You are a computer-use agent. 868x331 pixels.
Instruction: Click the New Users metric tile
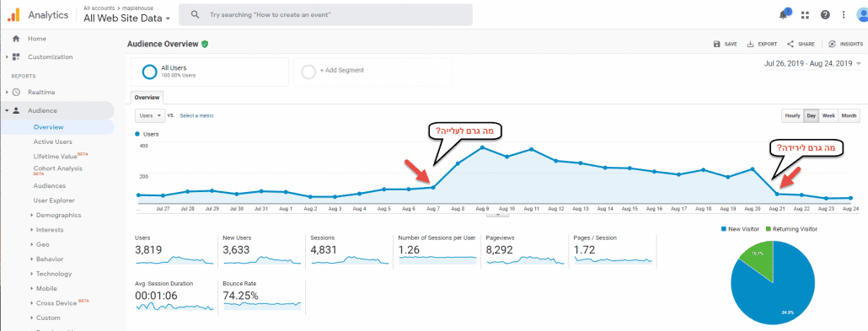261,250
